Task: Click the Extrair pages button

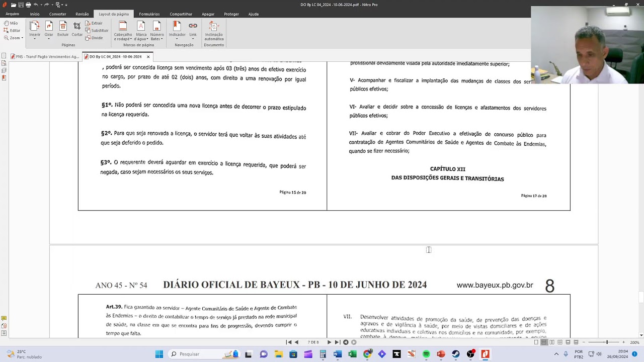Action: (x=94, y=23)
